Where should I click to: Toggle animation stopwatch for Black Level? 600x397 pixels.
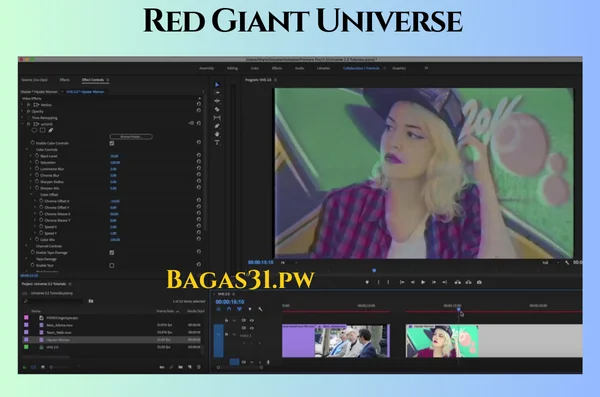coord(37,156)
